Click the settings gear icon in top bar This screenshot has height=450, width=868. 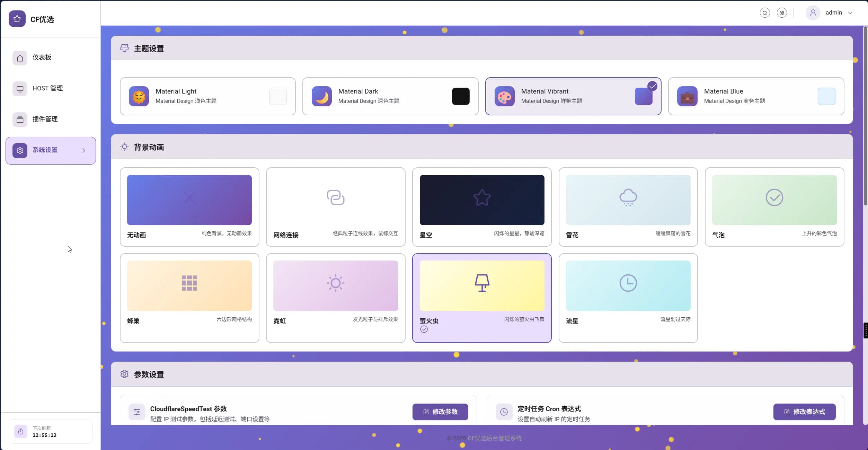[782, 13]
